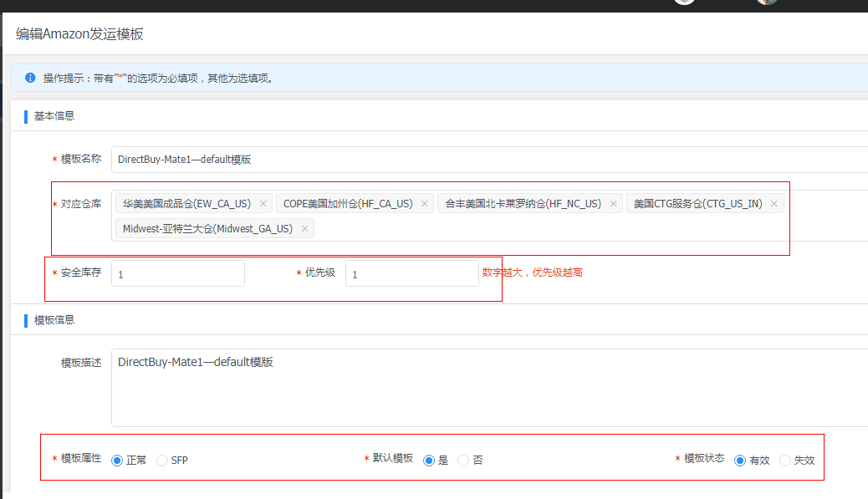
Task: Click the 基本信息 section heading
Action: tap(54, 116)
